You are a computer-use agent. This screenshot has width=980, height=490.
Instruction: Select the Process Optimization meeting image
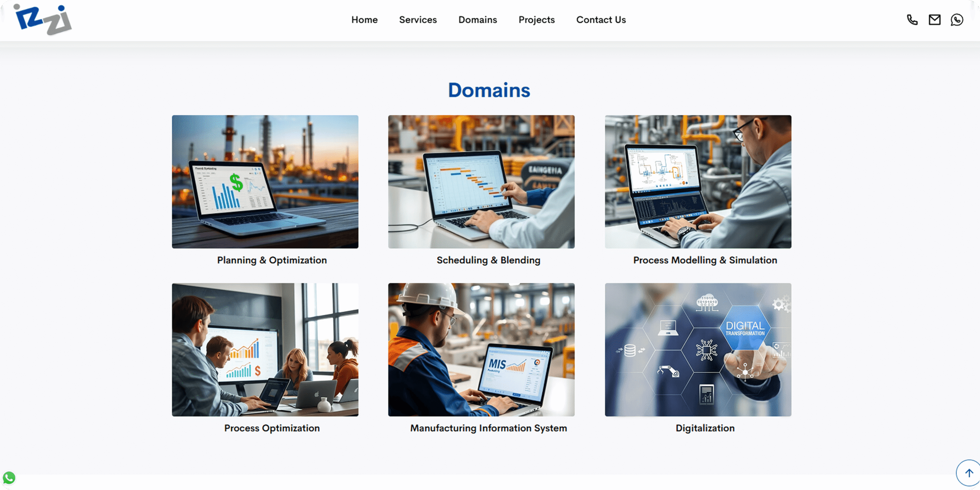coord(265,349)
